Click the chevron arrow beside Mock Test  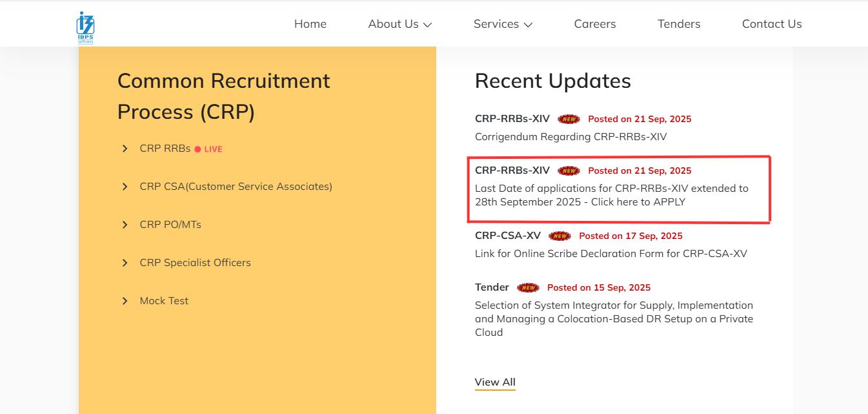coord(125,301)
